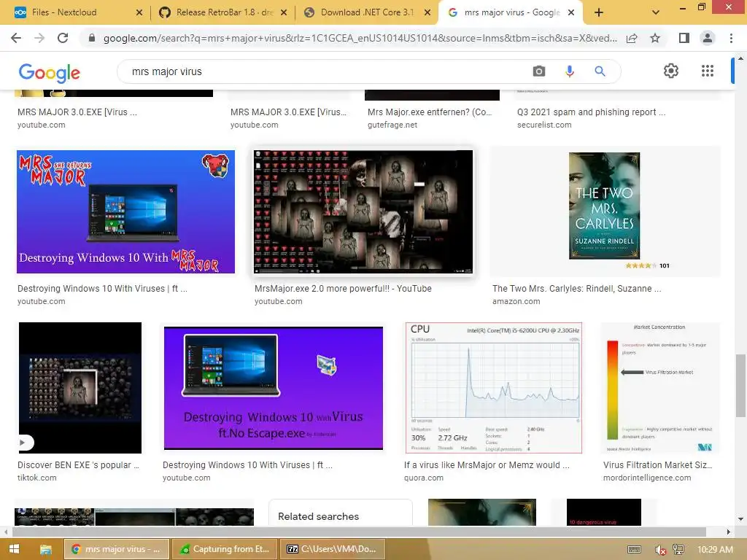Viewport: 747px width, 560px height.
Task: Switch to the Release RetroBar 1.8 tab
Action: click(x=224, y=12)
